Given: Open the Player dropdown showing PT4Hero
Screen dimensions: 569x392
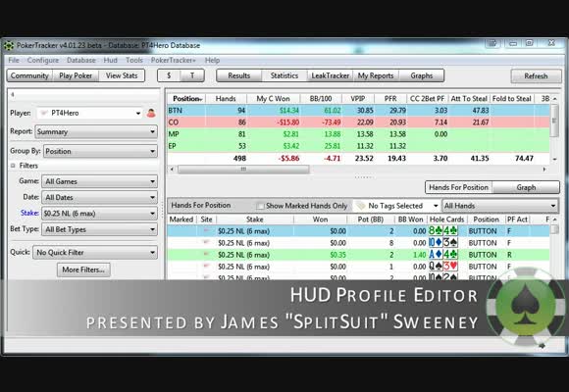Looking at the screenshot, I should (x=89, y=113).
